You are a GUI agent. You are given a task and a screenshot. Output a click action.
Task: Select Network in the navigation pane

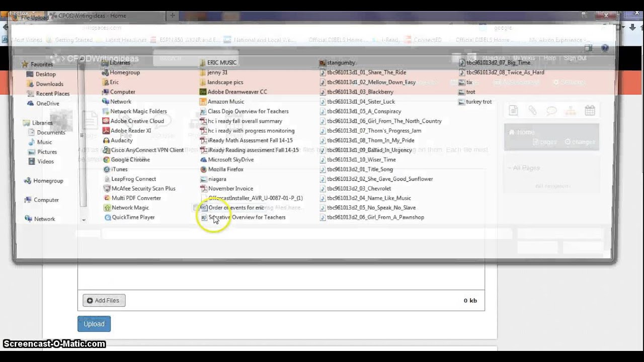click(x=39, y=219)
